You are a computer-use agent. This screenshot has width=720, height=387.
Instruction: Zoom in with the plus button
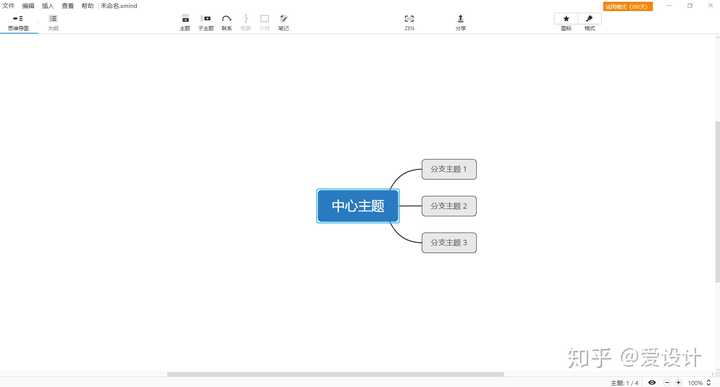tap(678, 382)
